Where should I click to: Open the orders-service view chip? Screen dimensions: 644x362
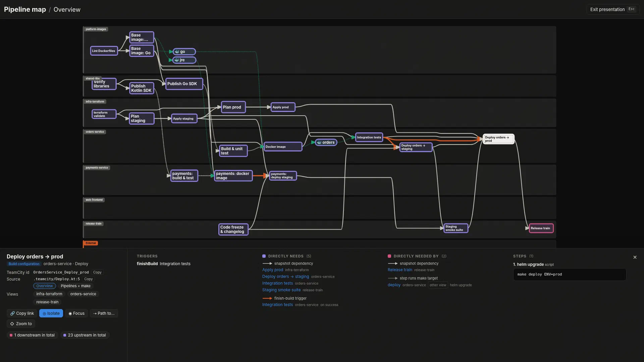[83, 294]
